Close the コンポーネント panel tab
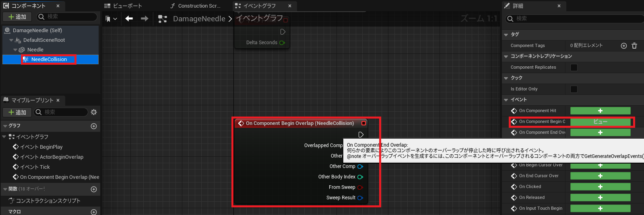The width and height of the screenshot is (644, 215). [x=58, y=6]
